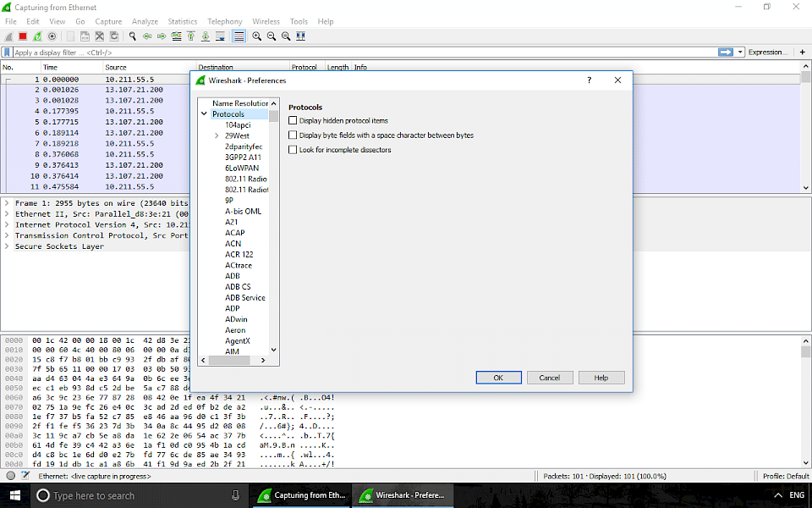The image size is (812, 508).
Task: Select Name Resolution in preferences tree
Action: 239,103
